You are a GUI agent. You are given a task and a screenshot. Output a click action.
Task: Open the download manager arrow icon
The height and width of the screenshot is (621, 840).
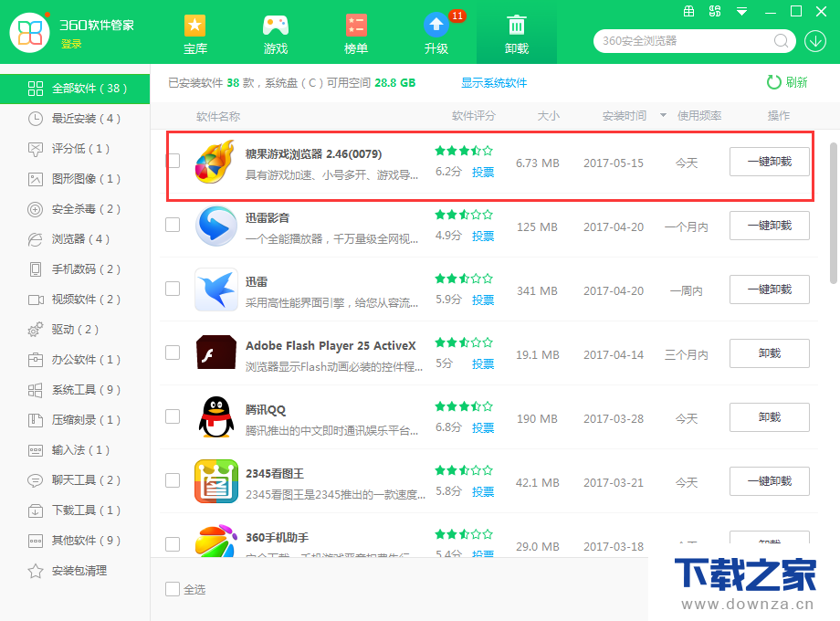[815, 41]
